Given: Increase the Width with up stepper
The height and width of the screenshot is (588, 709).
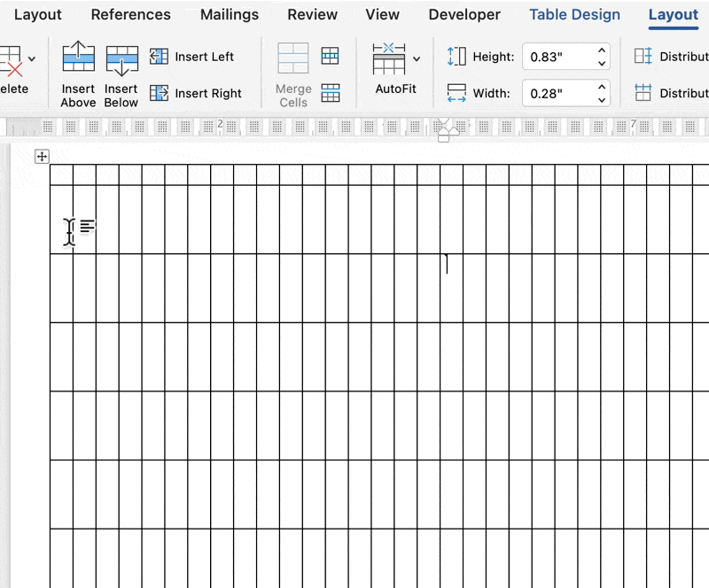Looking at the screenshot, I should (602, 87).
